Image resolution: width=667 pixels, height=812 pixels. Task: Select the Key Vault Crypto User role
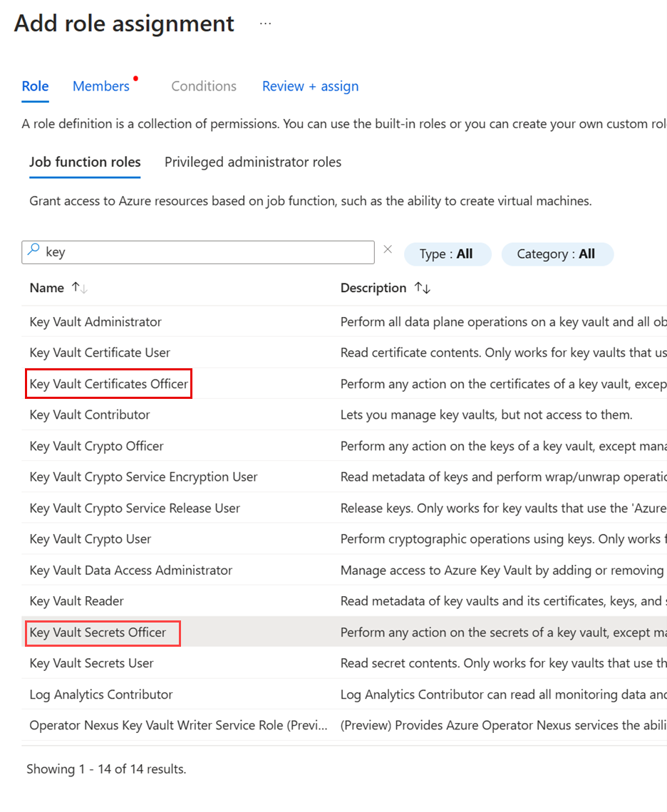91,539
